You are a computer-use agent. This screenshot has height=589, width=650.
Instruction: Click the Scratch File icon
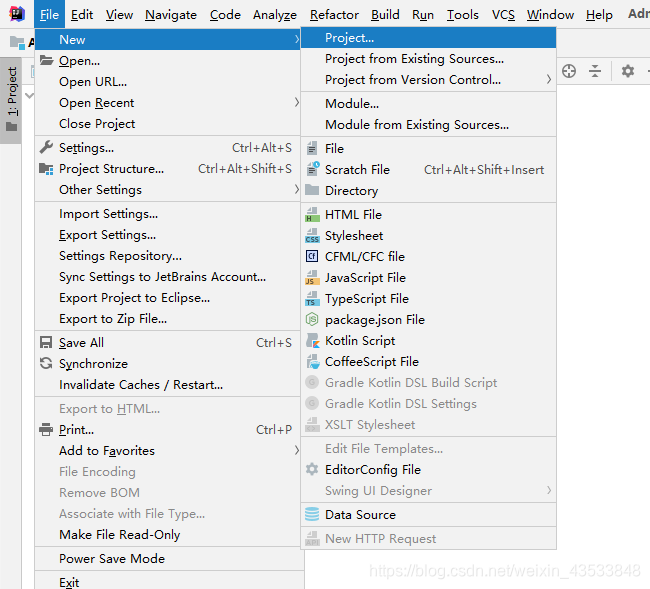(x=313, y=169)
